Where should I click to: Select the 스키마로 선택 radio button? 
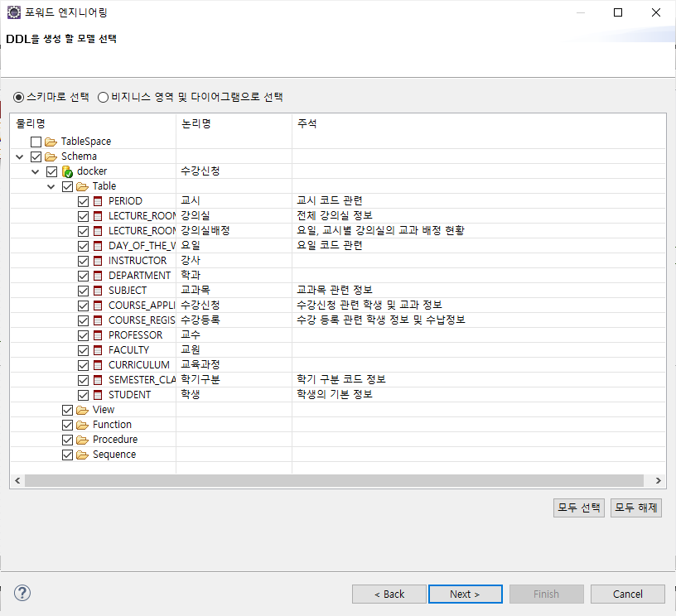[18, 98]
